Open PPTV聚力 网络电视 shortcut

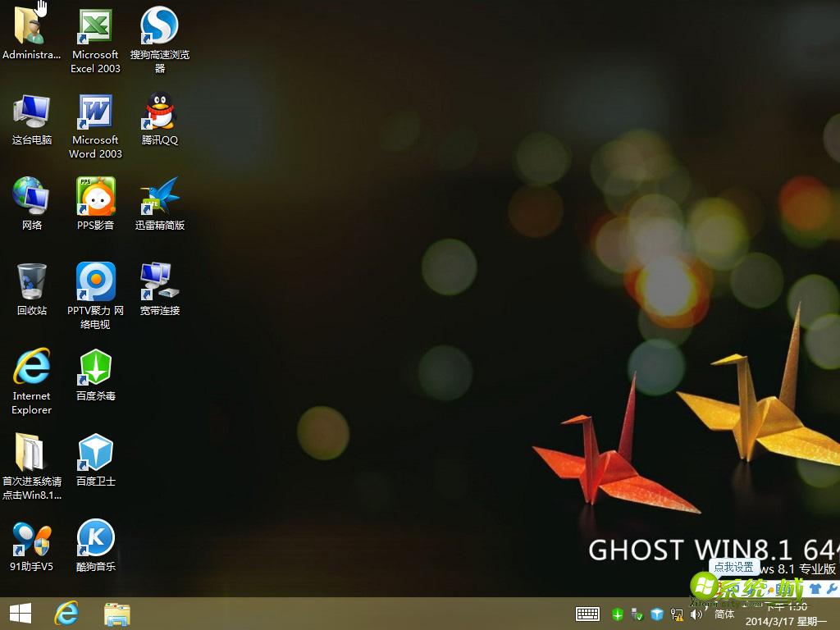click(95, 283)
